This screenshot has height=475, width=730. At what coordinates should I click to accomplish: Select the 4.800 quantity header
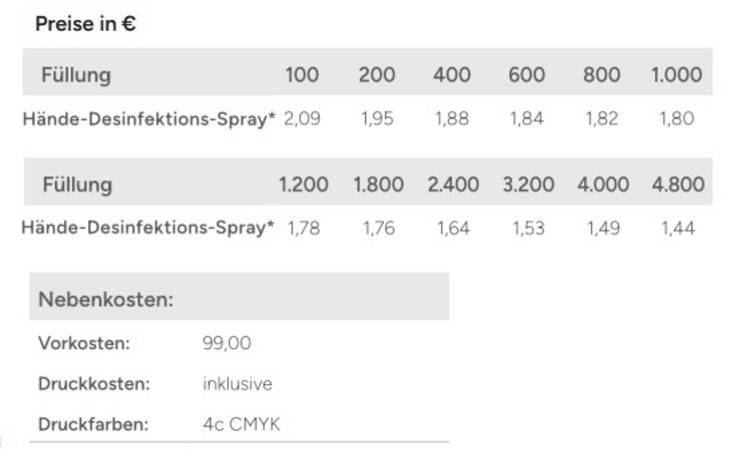point(676,185)
